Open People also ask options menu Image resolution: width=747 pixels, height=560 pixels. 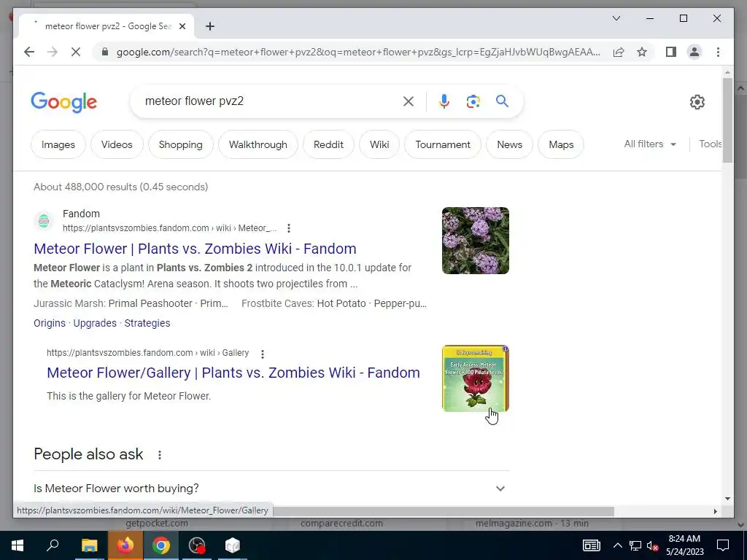(160, 455)
